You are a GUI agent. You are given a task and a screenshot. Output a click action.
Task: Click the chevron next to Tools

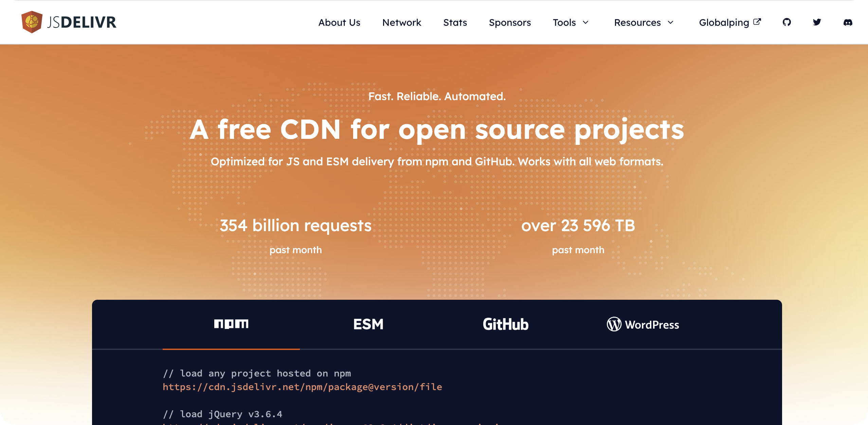pyautogui.click(x=585, y=22)
